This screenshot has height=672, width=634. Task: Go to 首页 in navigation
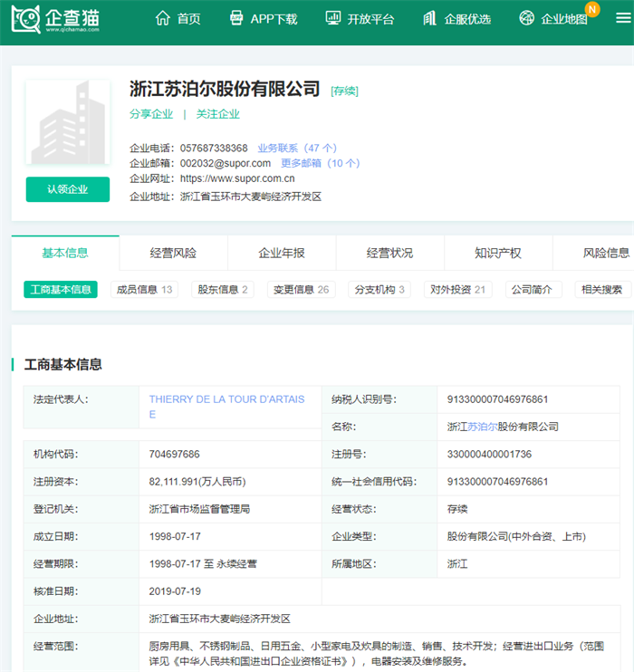click(x=188, y=19)
